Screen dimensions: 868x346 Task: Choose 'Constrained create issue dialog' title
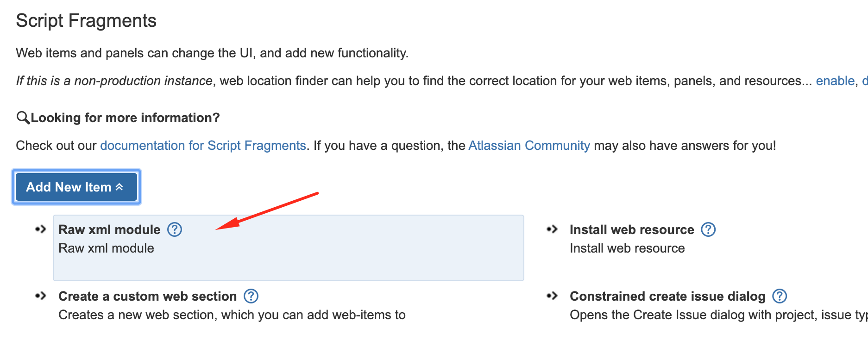point(667,296)
